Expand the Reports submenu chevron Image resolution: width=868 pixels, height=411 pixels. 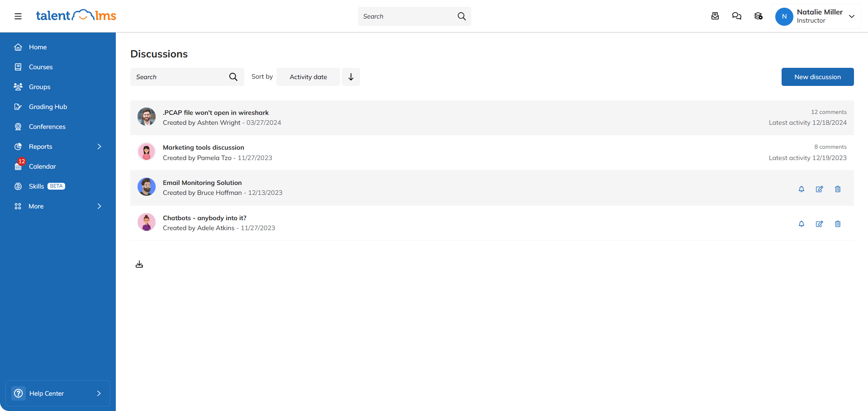pos(100,146)
